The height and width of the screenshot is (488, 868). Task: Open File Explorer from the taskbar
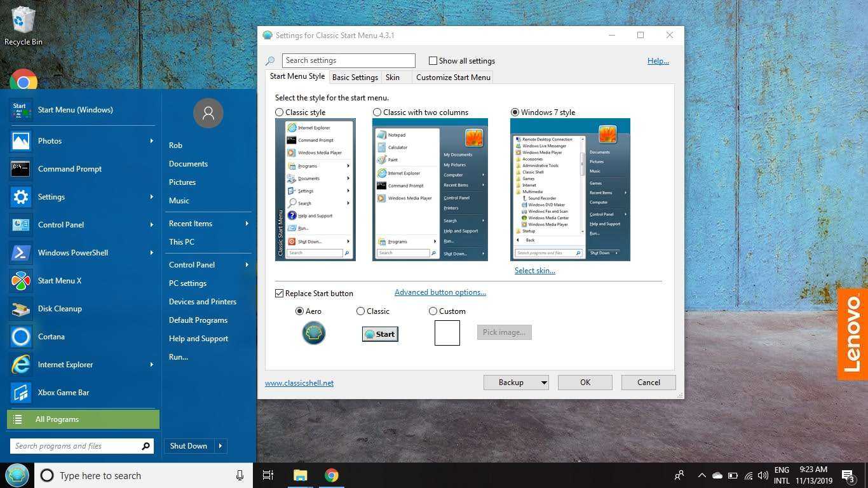(x=300, y=475)
